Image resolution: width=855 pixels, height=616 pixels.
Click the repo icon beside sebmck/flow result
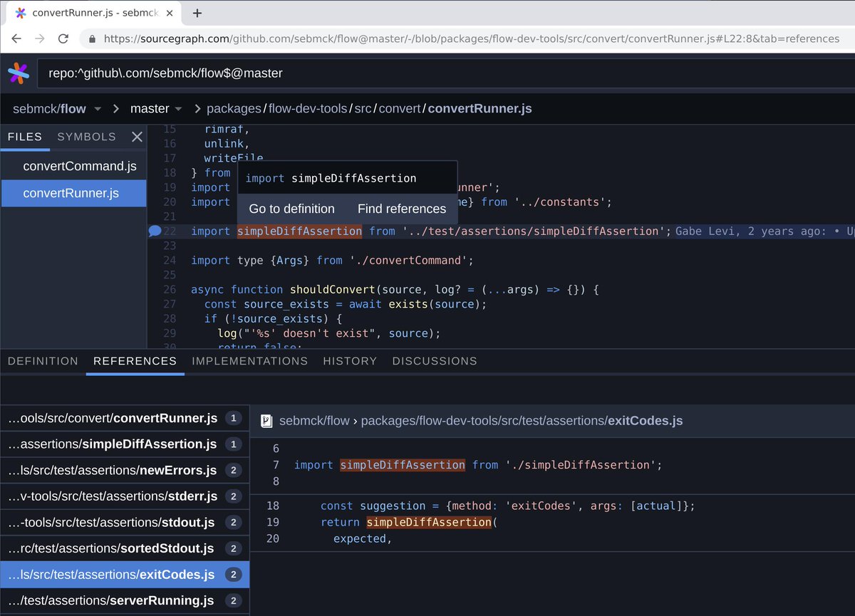point(266,421)
